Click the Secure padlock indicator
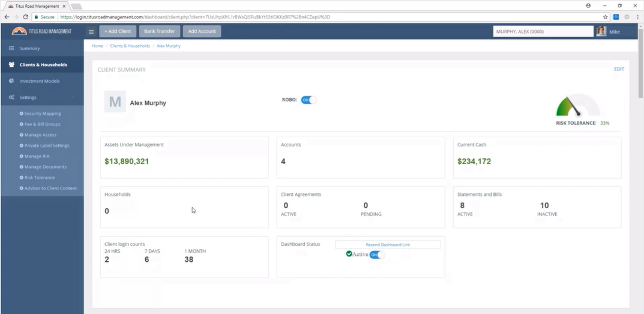 [x=44, y=17]
